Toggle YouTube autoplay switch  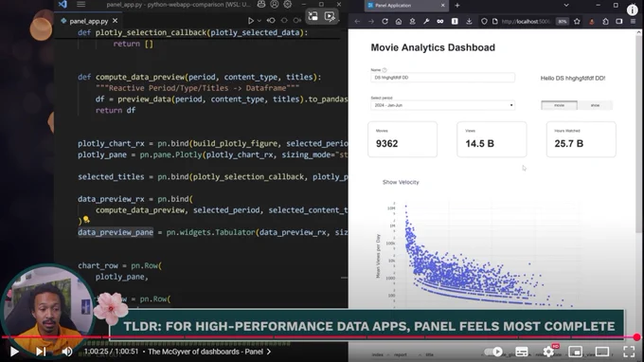[x=493, y=352]
